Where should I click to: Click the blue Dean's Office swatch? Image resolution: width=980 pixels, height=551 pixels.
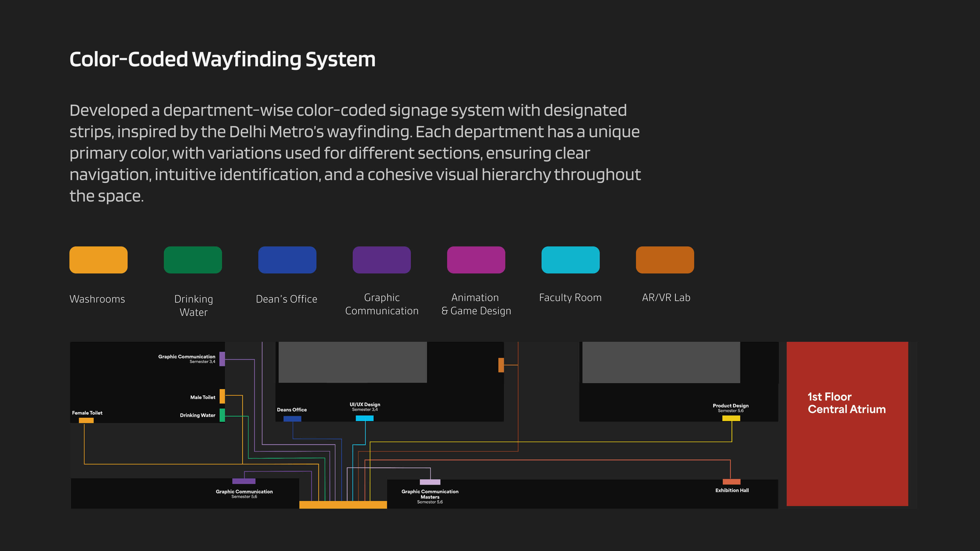pos(287,260)
